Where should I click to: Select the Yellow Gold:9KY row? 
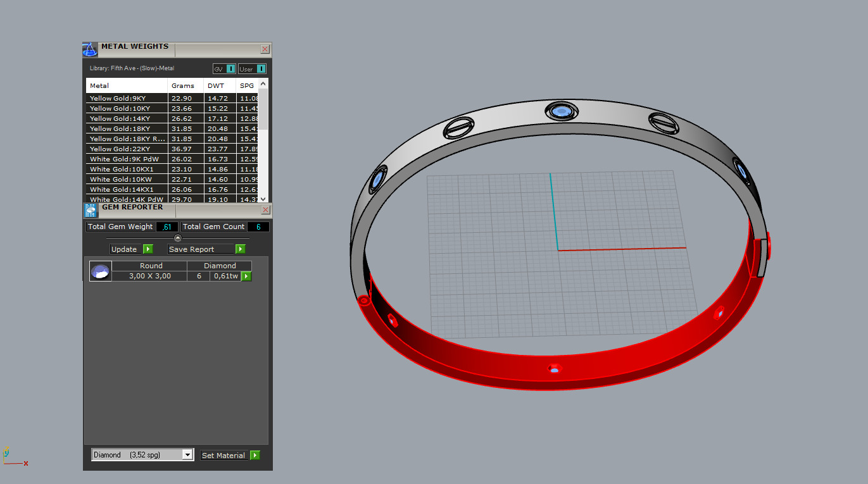(173, 98)
